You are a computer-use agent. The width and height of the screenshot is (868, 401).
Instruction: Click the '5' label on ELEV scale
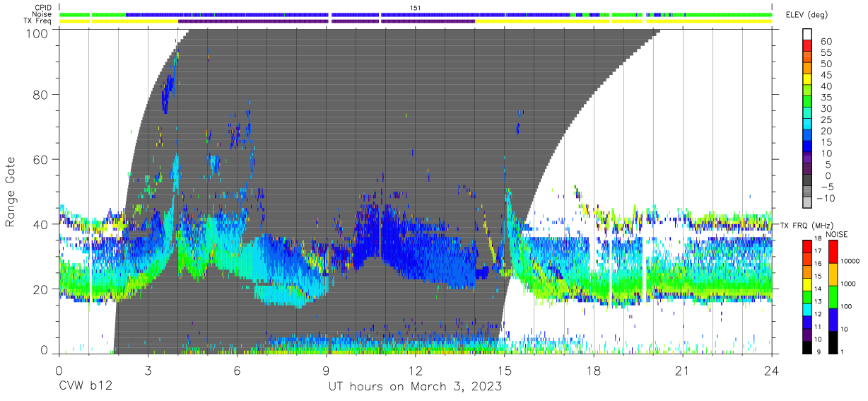point(828,164)
